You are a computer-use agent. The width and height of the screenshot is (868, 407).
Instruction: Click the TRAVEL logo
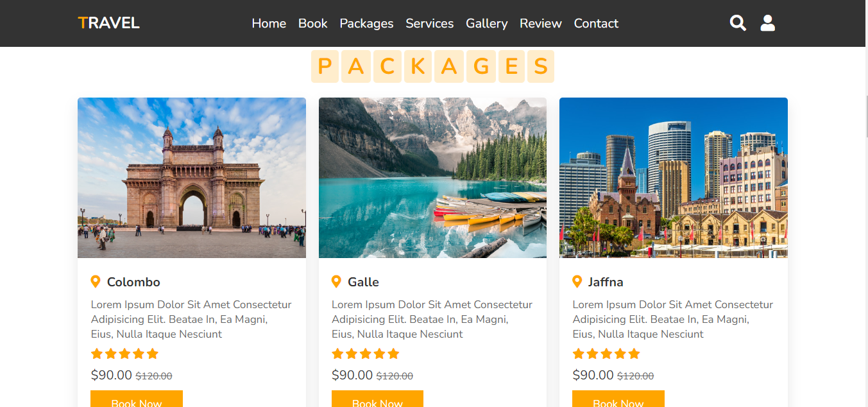point(108,22)
